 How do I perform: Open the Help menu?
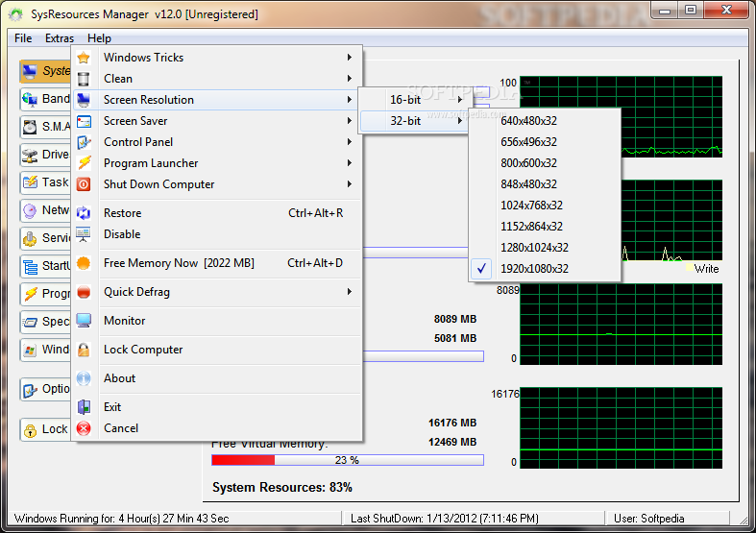99,38
